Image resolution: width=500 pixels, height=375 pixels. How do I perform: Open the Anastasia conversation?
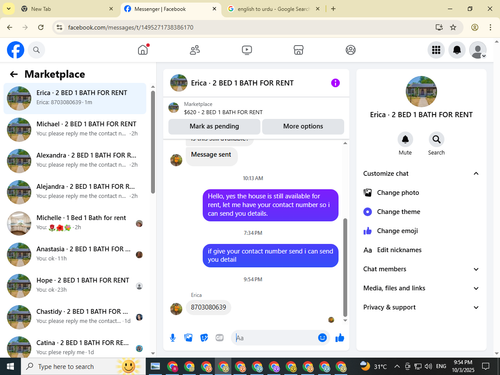[x=75, y=255]
